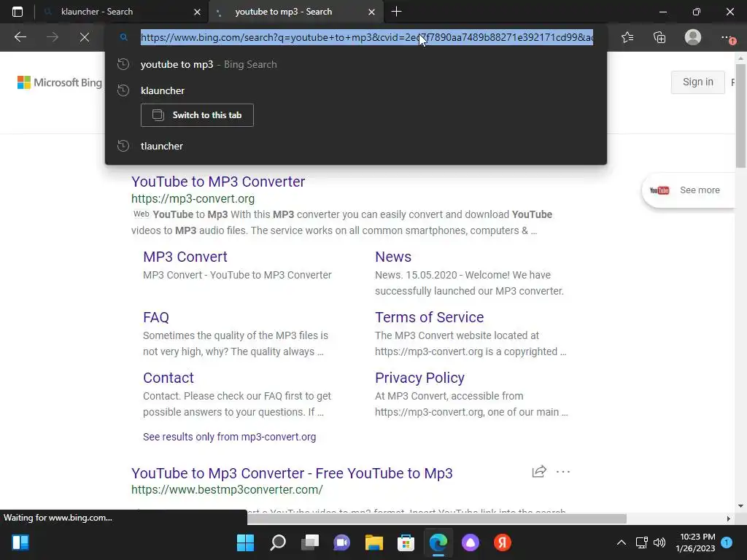See results only from mp3-convert.org
The image size is (747, 560).
pos(229,437)
